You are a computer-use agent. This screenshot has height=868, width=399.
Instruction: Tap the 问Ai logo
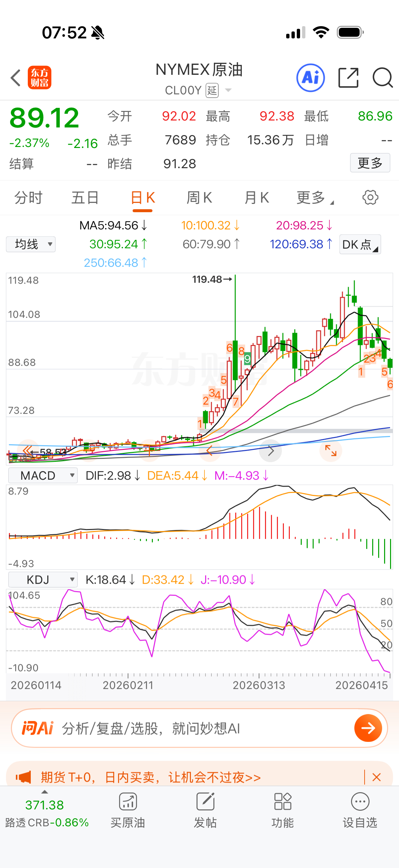click(x=38, y=728)
